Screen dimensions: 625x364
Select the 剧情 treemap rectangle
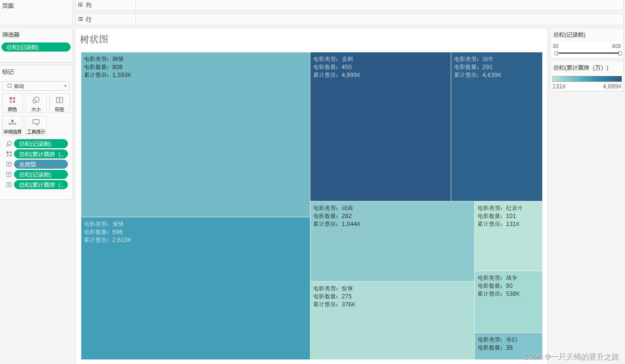point(195,135)
